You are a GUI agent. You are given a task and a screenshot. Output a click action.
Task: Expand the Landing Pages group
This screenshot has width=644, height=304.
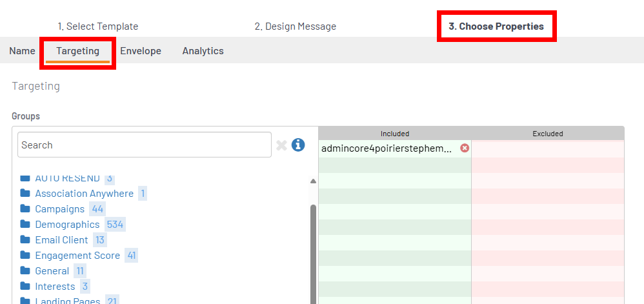(x=68, y=300)
